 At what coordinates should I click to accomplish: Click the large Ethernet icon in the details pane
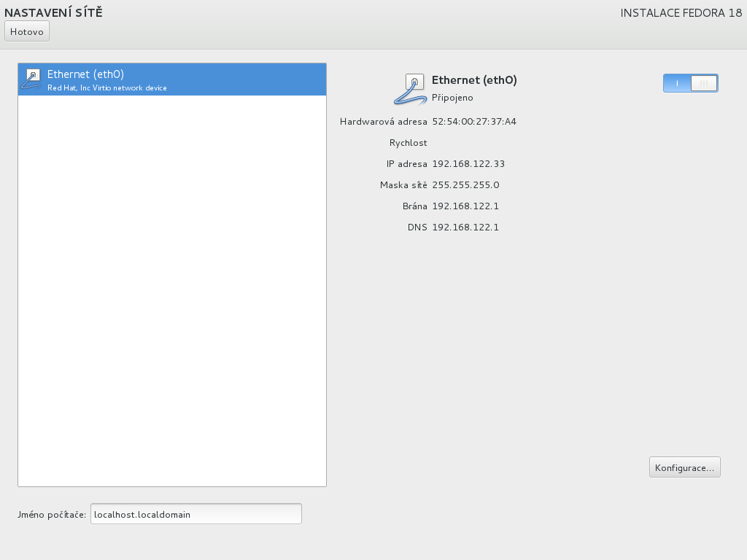click(411, 89)
